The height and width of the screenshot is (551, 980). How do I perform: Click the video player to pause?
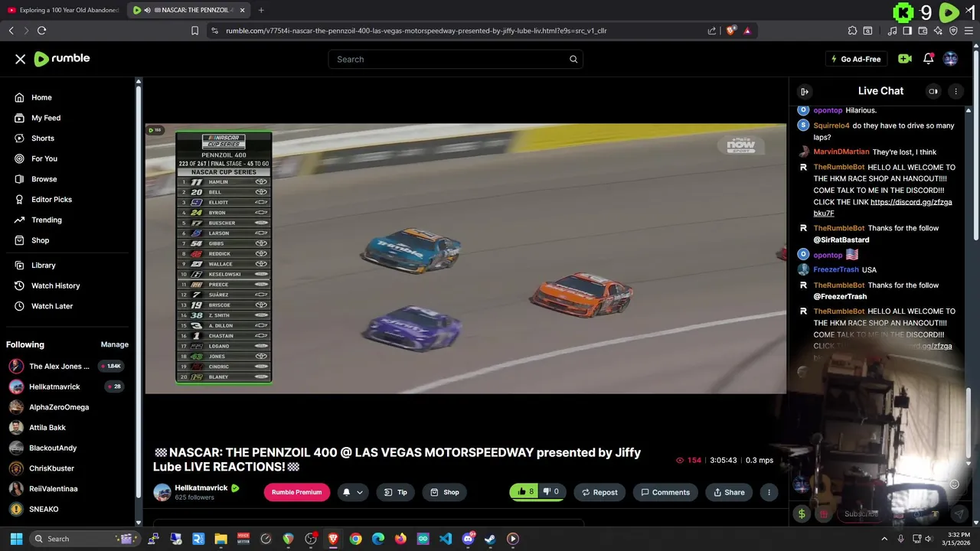point(465,258)
